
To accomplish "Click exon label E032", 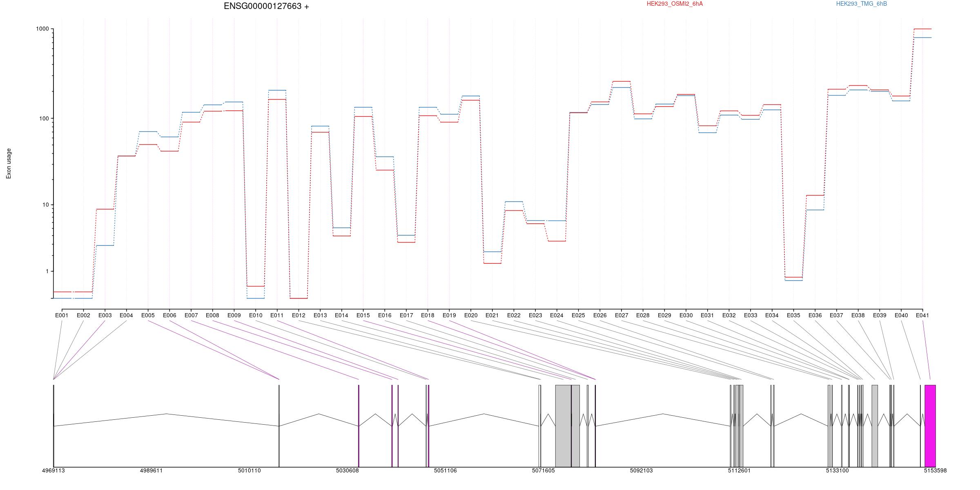I will pyautogui.click(x=729, y=315).
